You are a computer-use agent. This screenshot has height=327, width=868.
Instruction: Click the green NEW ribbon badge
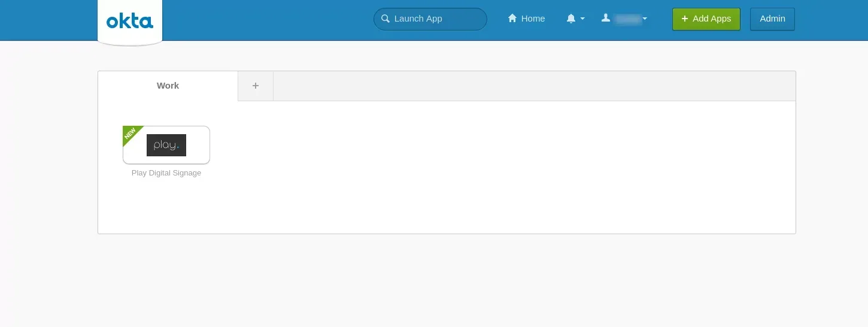point(131,134)
